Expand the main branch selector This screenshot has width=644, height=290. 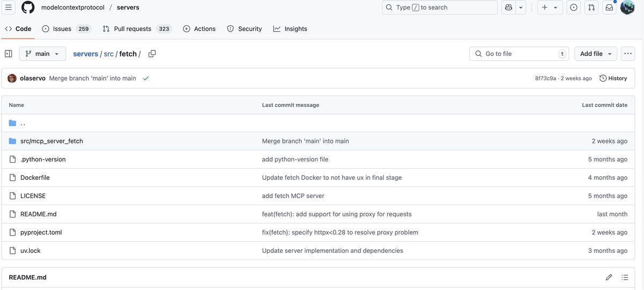point(42,54)
